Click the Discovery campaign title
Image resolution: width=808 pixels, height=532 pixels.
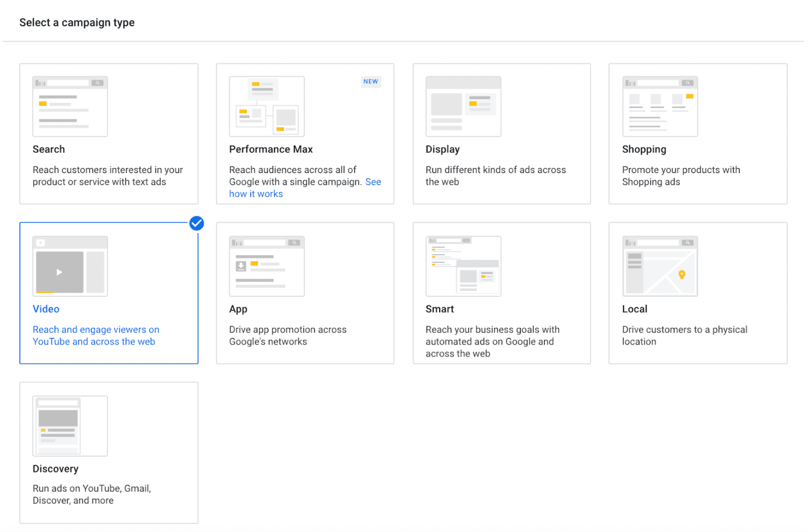click(56, 469)
